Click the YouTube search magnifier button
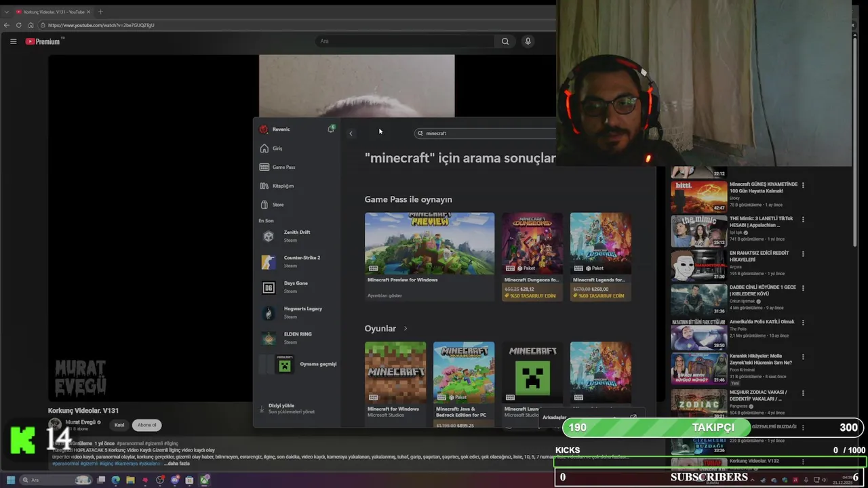This screenshot has width=868, height=488. [505, 41]
